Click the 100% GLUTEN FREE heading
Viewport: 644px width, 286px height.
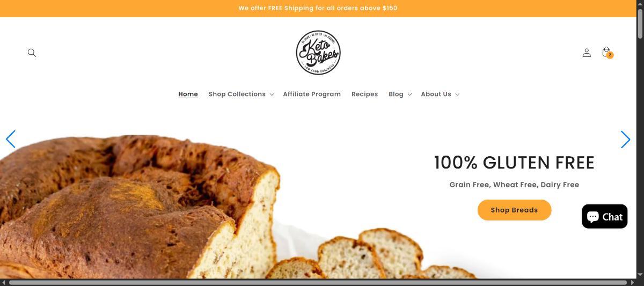(514, 163)
